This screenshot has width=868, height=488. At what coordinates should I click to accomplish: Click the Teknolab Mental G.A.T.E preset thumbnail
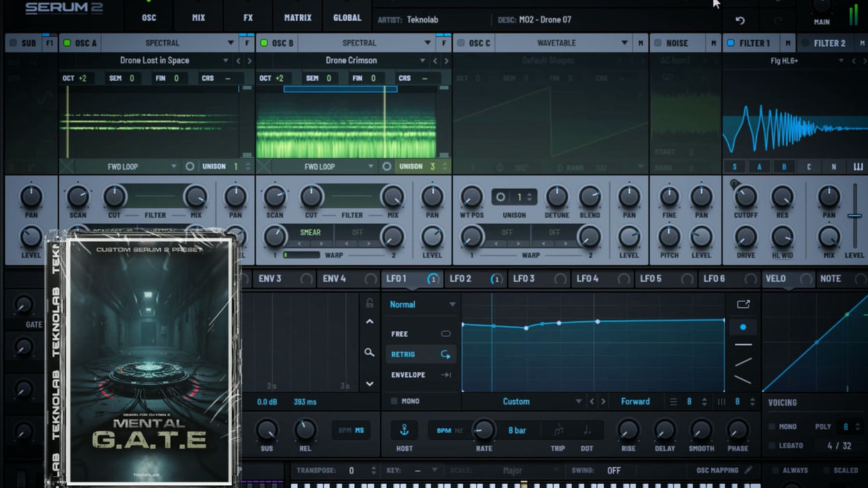tap(144, 359)
